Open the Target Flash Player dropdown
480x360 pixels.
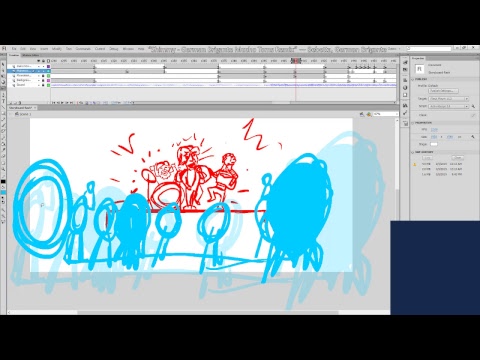449,99
